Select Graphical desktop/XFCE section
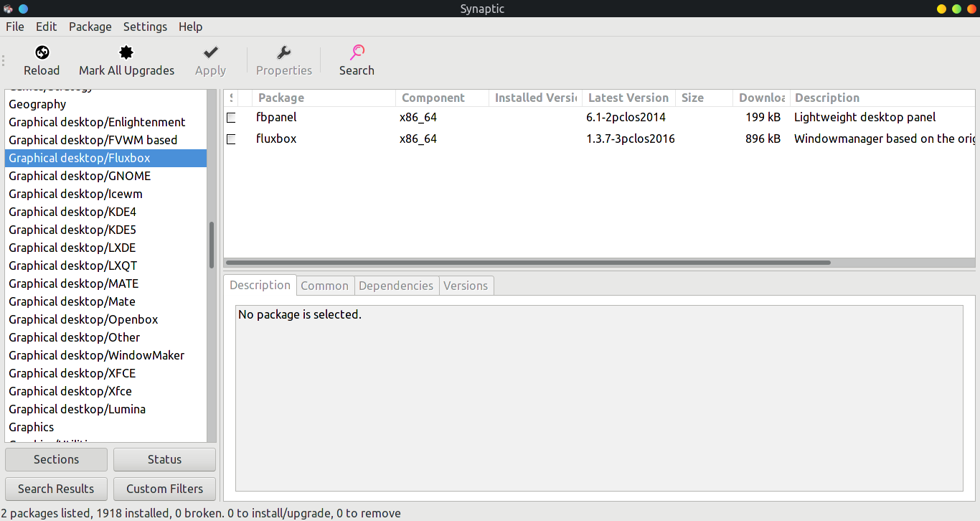This screenshot has height=521, width=980. pyautogui.click(x=105, y=373)
